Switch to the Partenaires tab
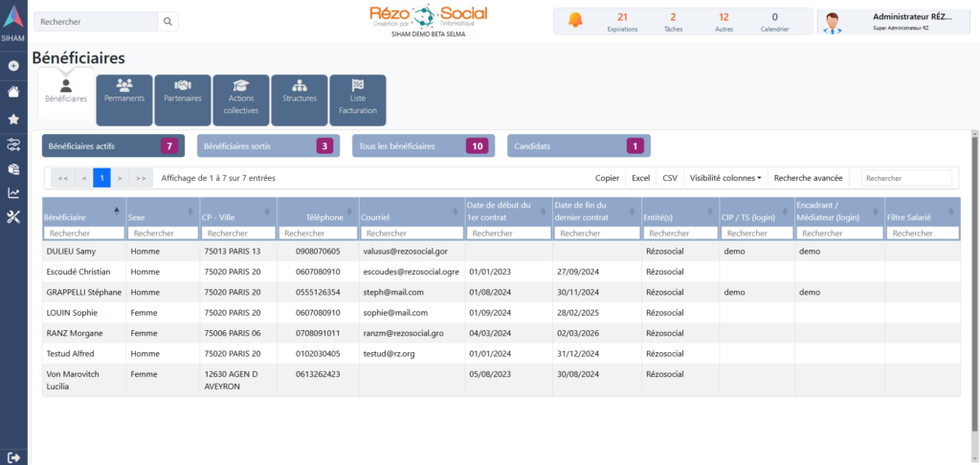This screenshot has width=980, height=465. coord(183,100)
